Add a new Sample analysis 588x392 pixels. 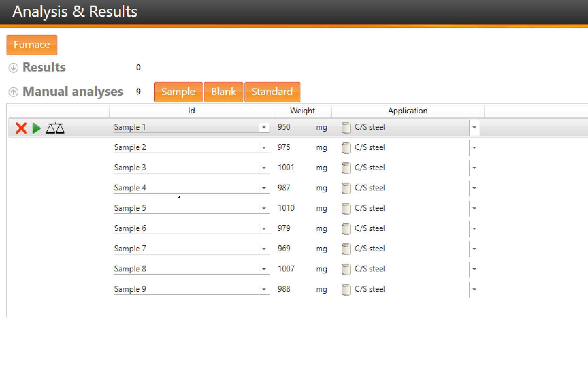point(178,92)
